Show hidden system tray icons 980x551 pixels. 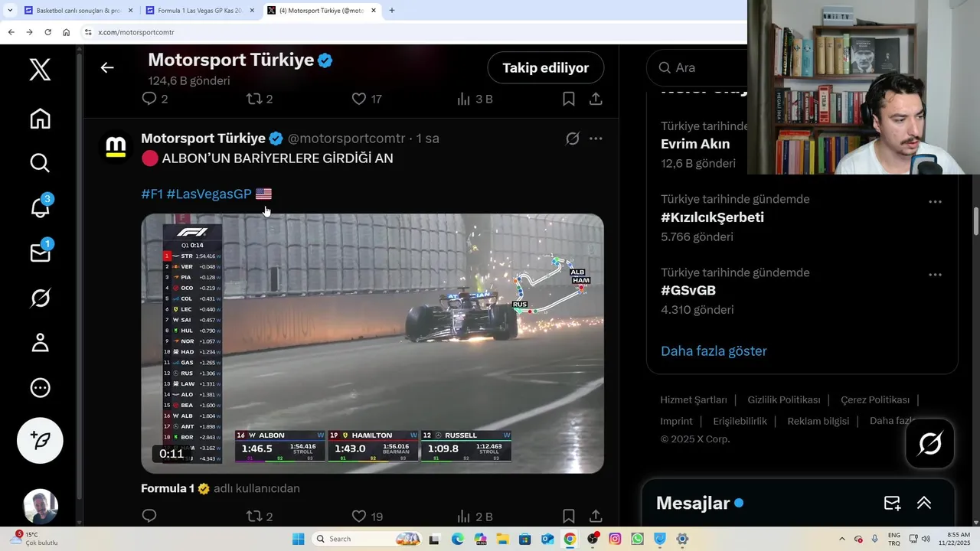click(842, 539)
